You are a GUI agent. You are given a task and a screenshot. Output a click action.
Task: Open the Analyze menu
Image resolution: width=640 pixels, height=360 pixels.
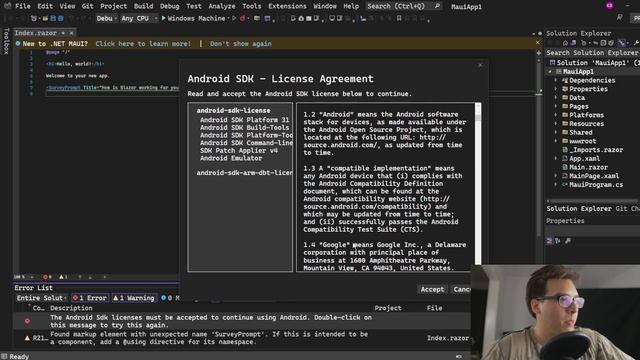pyautogui.click(x=222, y=6)
